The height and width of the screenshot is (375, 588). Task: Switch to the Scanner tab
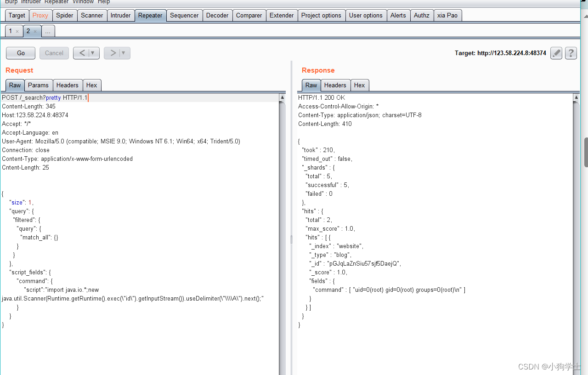pyautogui.click(x=92, y=15)
